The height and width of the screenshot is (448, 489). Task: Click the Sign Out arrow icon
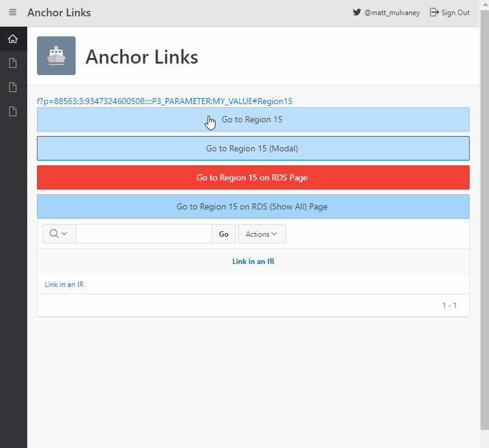tap(434, 13)
